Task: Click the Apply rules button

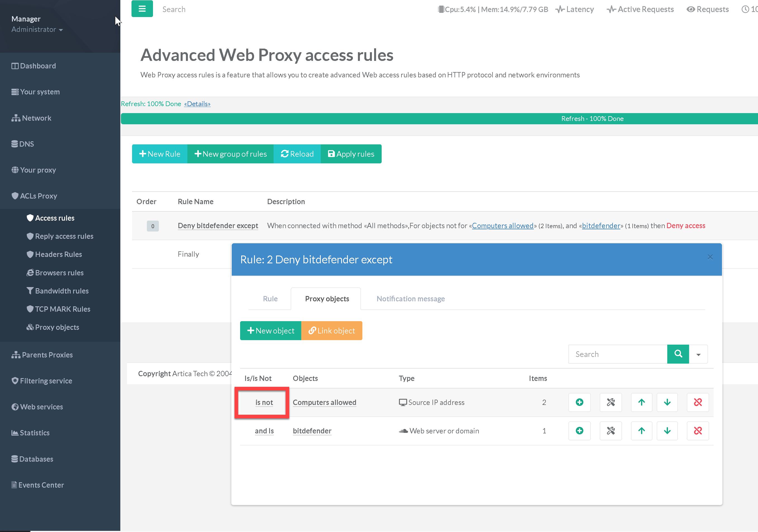Action: click(x=351, y=154)
